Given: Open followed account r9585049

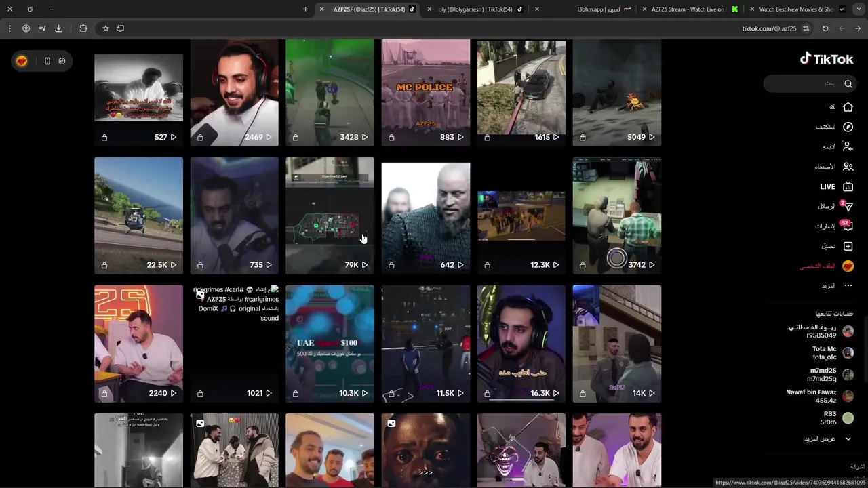Looking at the screenshot, I should [820, 331].
